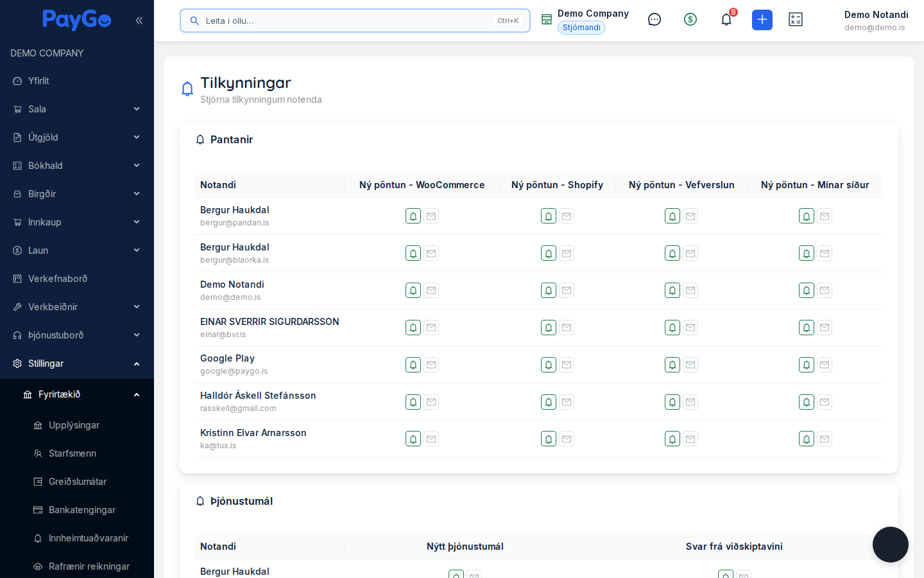Screen dimensions: 924x578
Task: Open Upplýsingar settings page
Action: point(77,425)
